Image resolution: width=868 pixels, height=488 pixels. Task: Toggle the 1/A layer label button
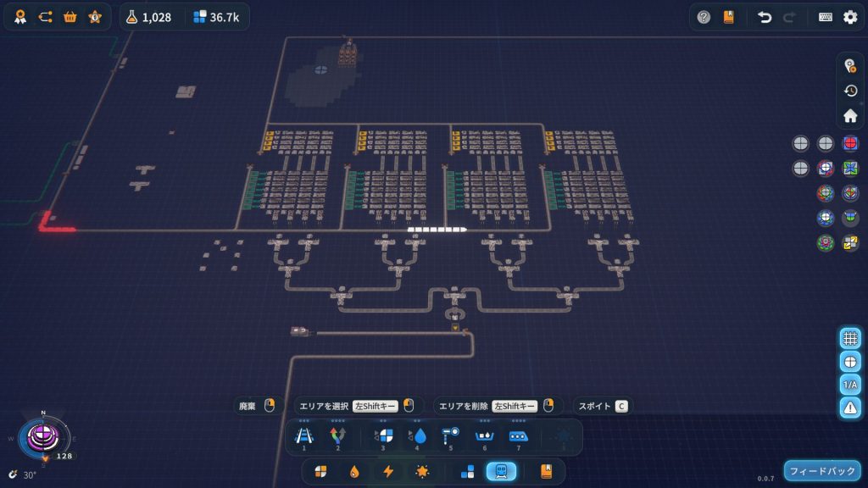850,385
